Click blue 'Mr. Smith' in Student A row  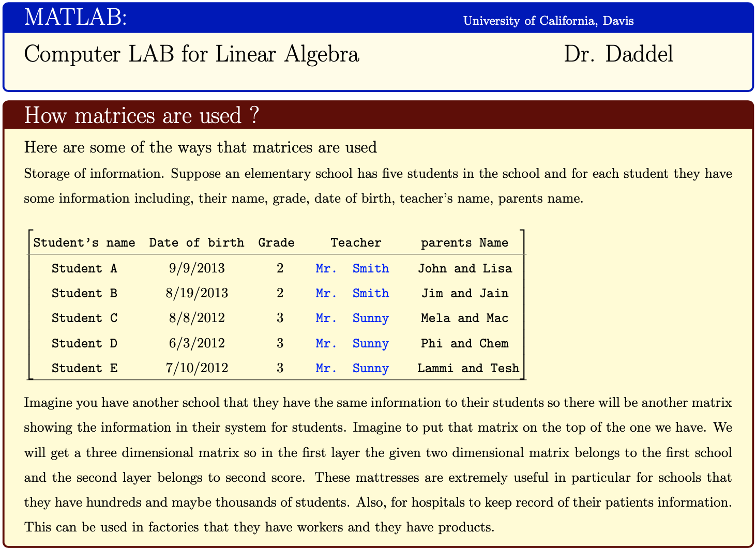click(352, 268)
